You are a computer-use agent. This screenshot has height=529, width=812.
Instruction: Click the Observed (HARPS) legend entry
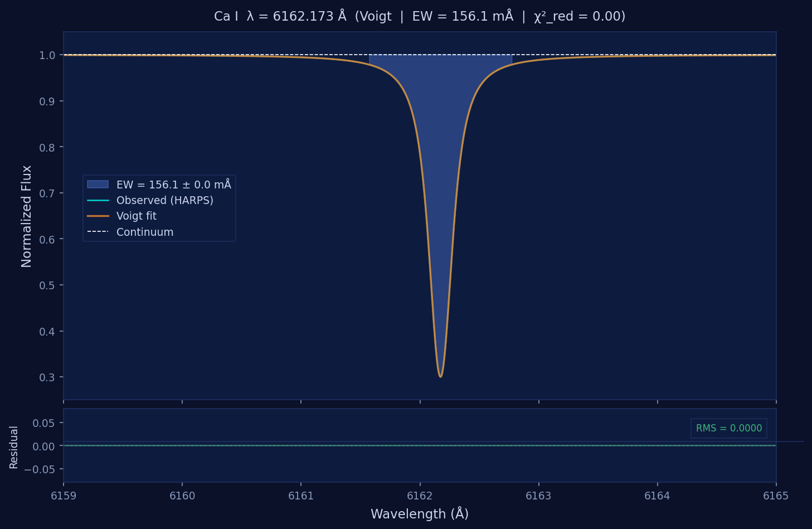pyautogui.click(x=150, y=200)
